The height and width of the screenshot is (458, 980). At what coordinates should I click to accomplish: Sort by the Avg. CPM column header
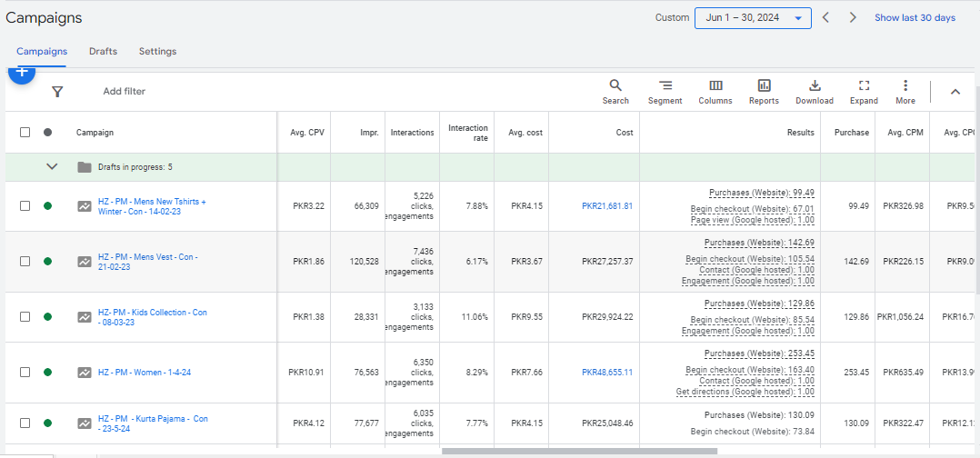click(x=905, y=133)
